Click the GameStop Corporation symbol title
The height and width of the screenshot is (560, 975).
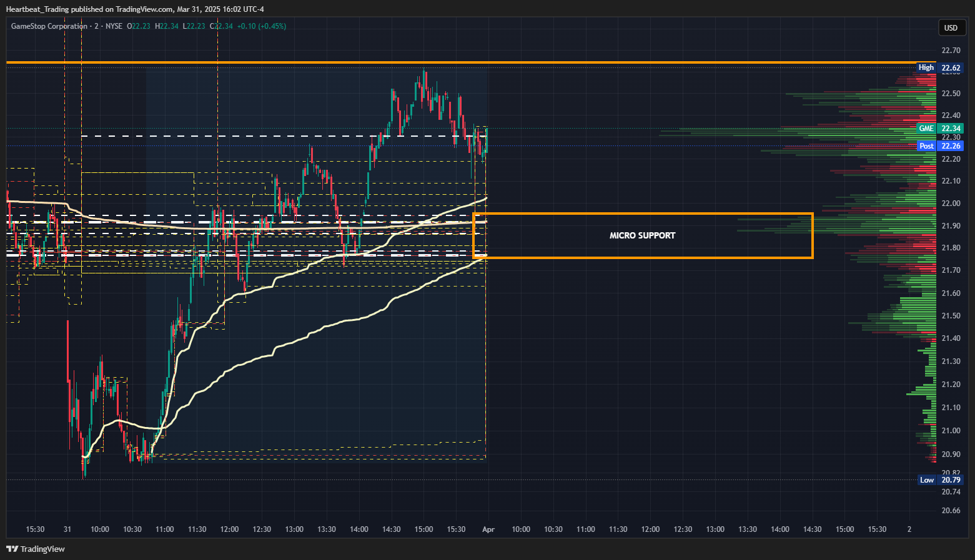click(49, 26)
